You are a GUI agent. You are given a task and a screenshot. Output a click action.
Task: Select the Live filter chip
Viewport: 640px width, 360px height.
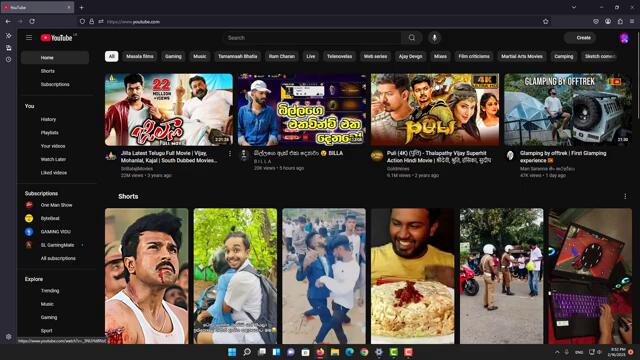coord(311,56)
